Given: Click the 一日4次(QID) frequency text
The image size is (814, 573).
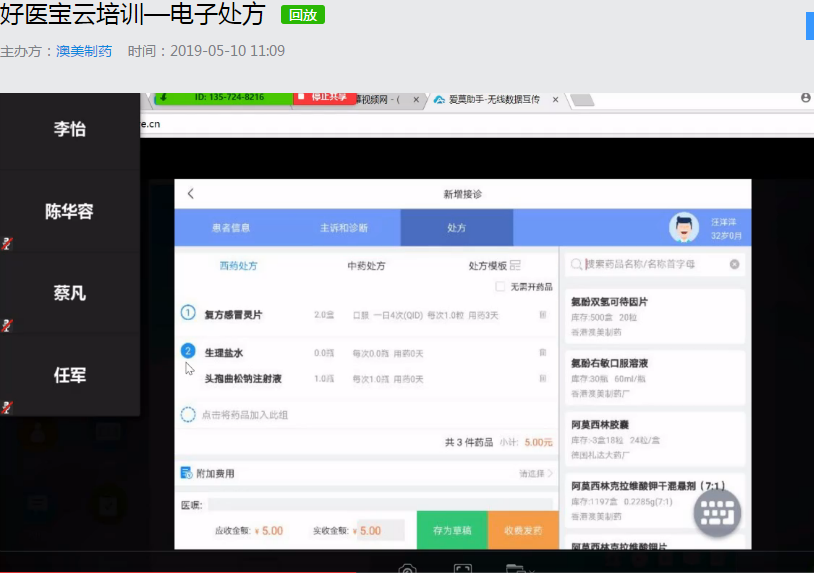Looking at the screenshot, I should (x=398, y=315).
